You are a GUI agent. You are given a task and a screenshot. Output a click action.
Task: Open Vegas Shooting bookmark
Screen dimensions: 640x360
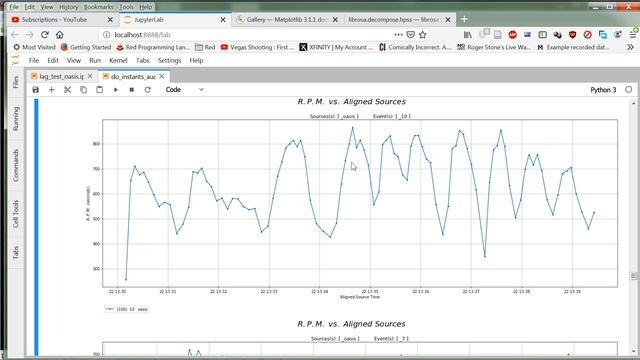(x=257, y=47)
